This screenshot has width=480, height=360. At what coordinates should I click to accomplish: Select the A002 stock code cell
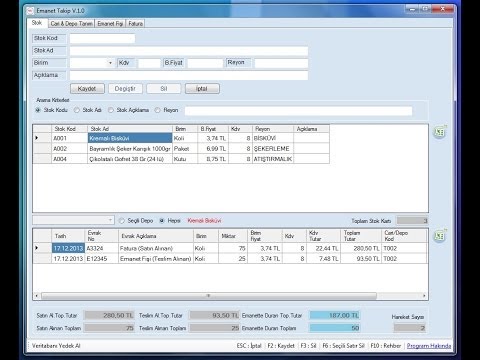coord(69,149)
